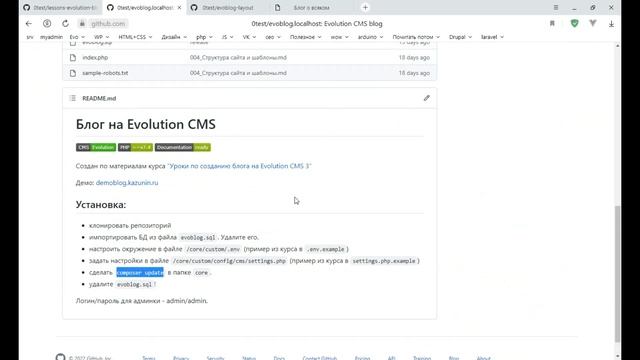This screenshot has width=640, height=360.
Task: Open a new tab with the plus button
Action: pyautogui.click(x=365, y=7)
